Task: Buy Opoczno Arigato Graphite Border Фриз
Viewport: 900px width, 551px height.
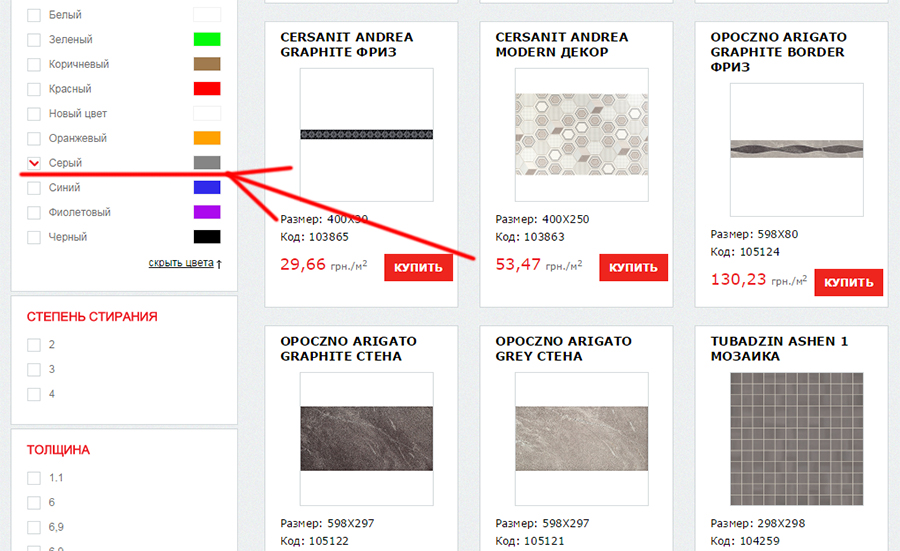Action: [849, 282]
